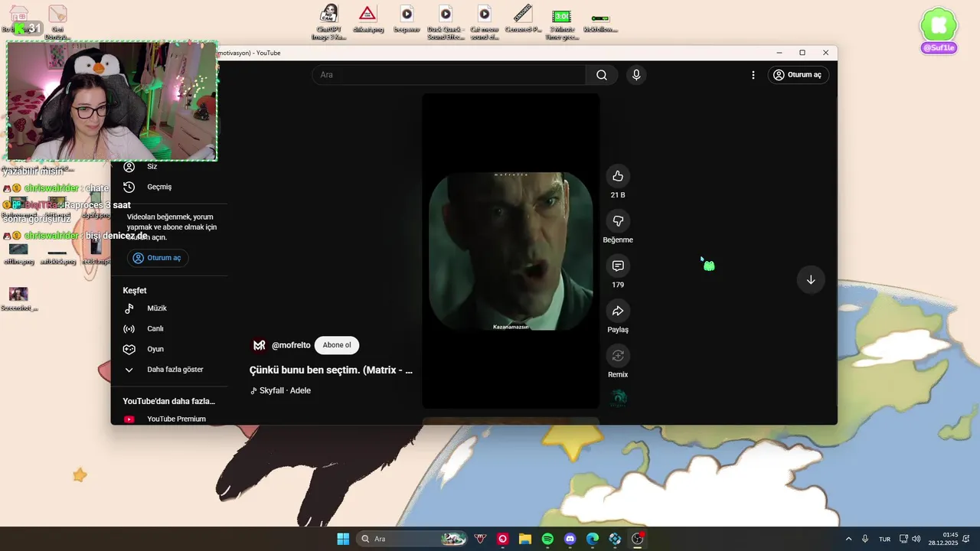This screenshot has width=980, height=551.
Task: Select the Censored desktop image file
Action: tap(523, 20)
